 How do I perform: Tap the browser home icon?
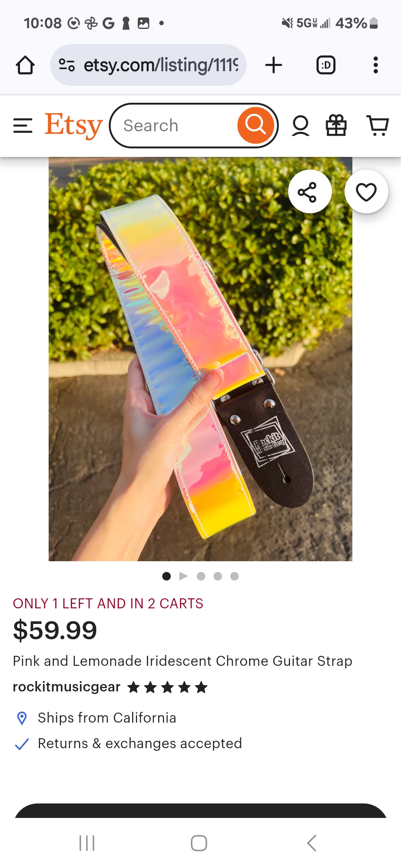coord(25,65)
